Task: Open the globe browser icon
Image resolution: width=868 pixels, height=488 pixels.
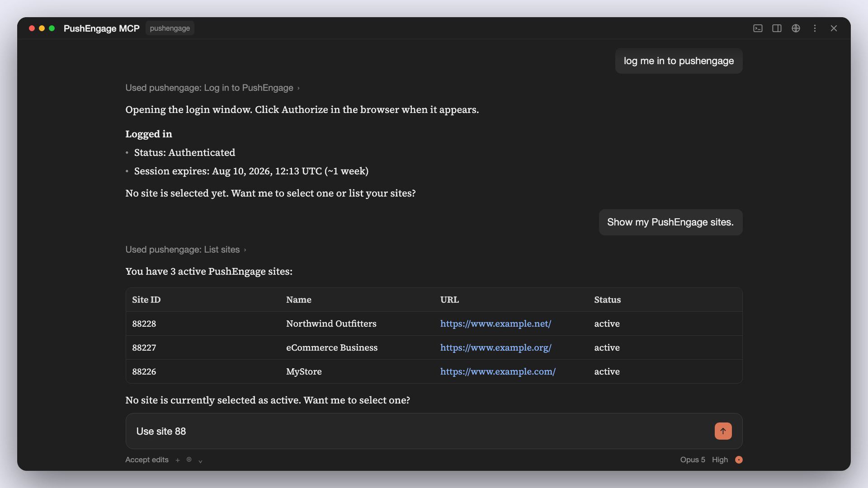Action: click(x=796, y=28)
